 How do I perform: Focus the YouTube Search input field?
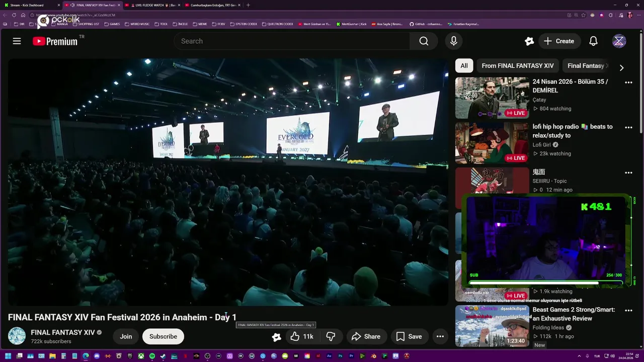pyautogui.click(x=292, y=41)
